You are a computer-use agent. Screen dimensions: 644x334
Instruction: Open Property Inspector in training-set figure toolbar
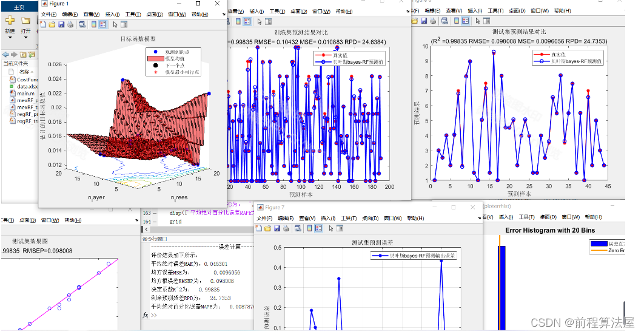coord(269,21)
